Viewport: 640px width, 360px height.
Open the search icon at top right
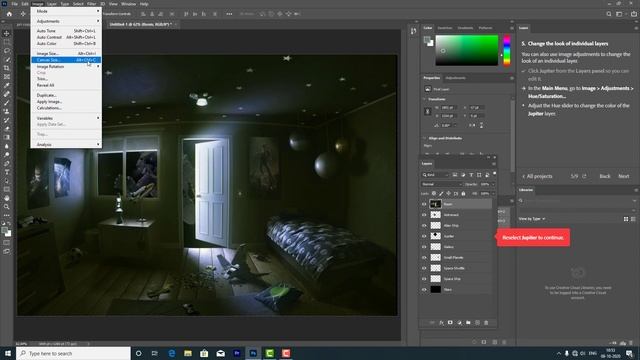tap(609, 14)
